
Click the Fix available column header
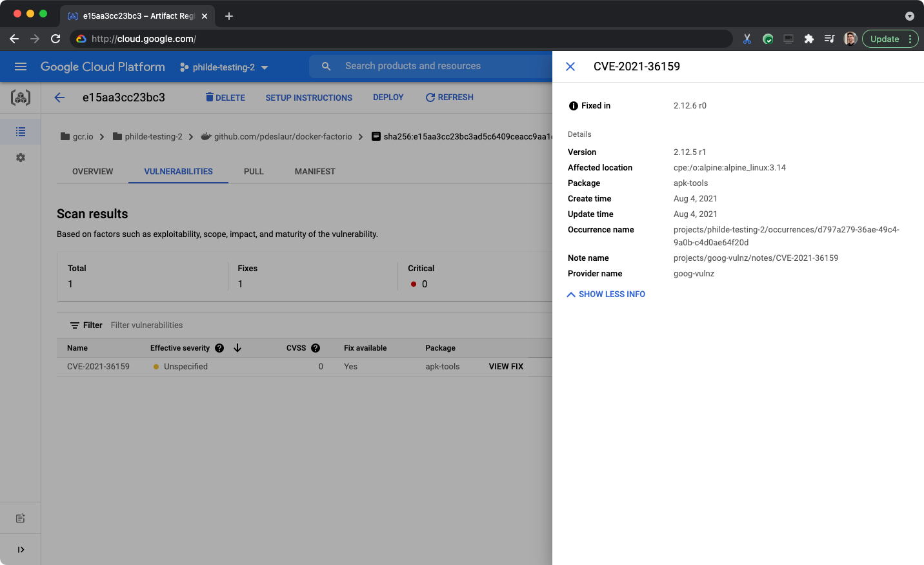tap(365, 348)
